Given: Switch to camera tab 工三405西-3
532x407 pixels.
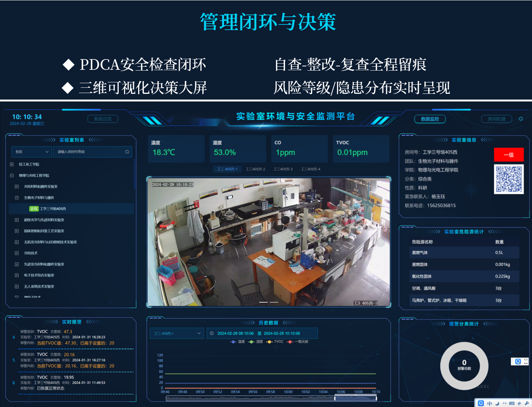Looking at the screenshot, I should 283,169.
